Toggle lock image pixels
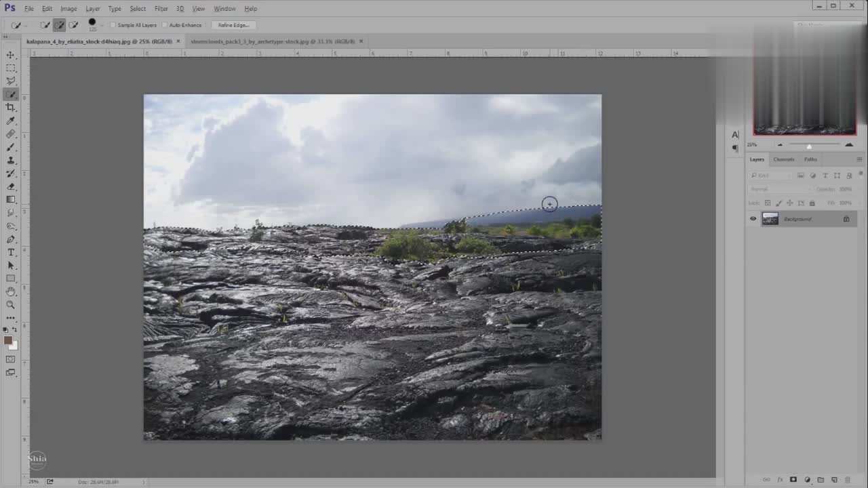The width and height of the screenshot is (868, 488). [778, 203]
